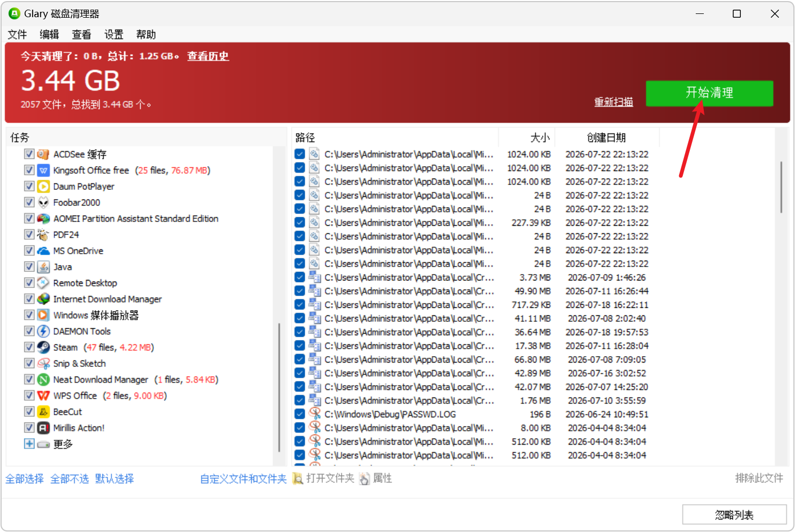Click the 任务 panel header

click(x=146, y=138)
